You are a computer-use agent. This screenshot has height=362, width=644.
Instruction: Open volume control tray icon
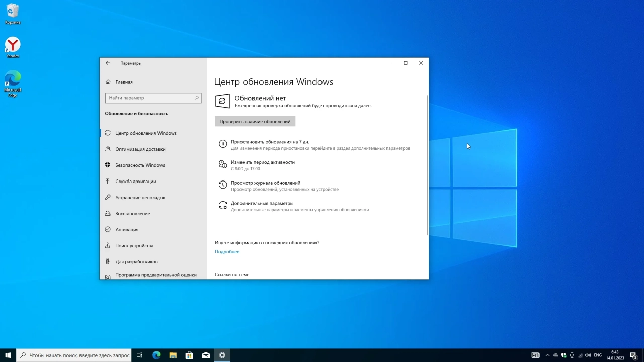[588, 355]
